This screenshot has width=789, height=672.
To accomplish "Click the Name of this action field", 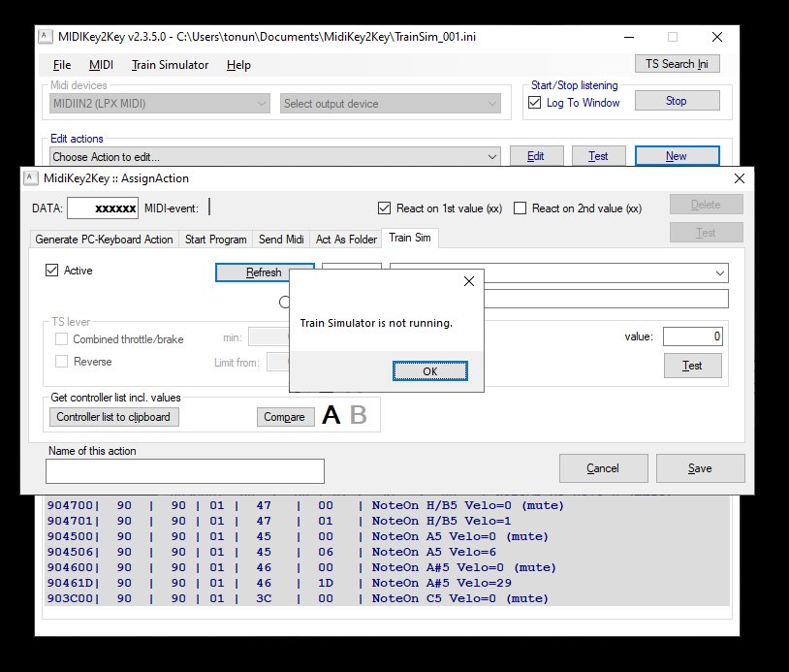I will pos(185,471).
